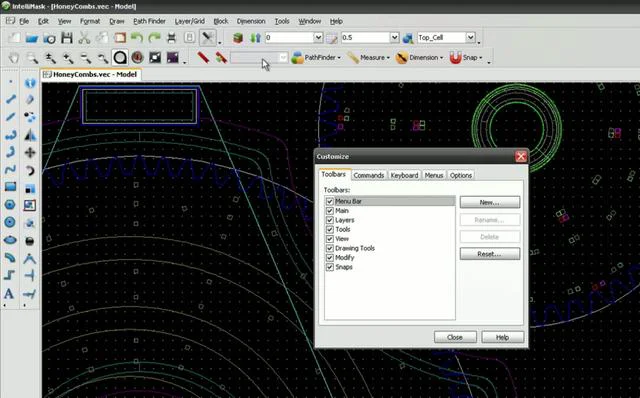Image resolution: width=640 pixels, height=398 pixels.
Task: Select the Pan hand tool
Action: [14, 58]
